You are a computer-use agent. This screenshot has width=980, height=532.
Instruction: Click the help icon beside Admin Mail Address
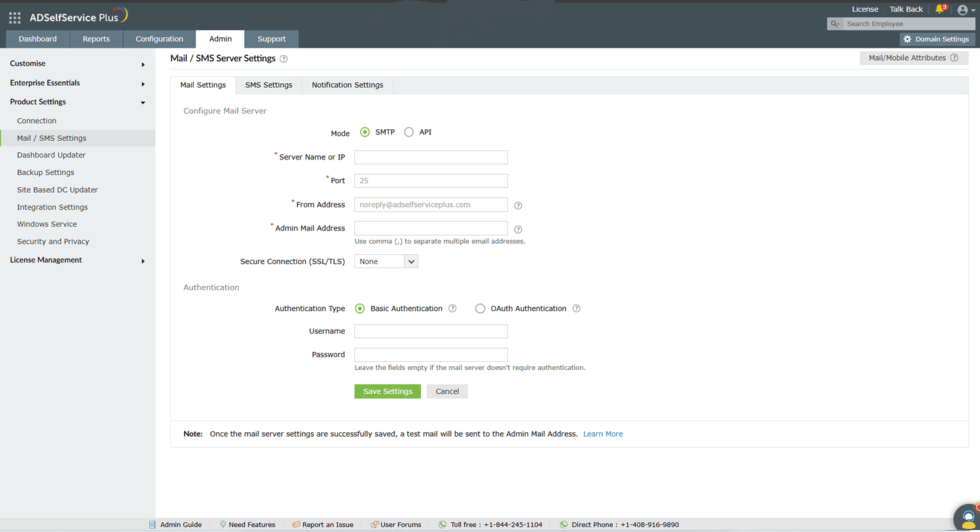pos(518,229)
